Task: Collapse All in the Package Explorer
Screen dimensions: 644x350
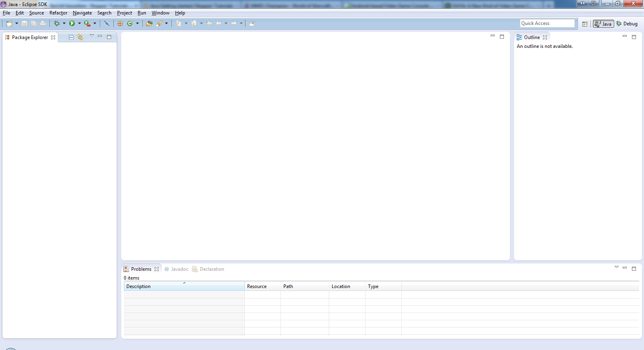Action: tap(71, 37)
